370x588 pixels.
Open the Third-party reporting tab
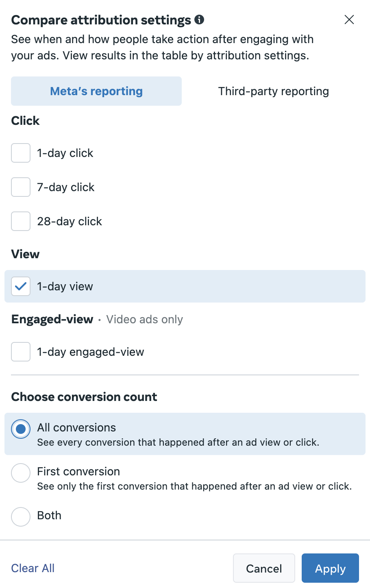274,91
